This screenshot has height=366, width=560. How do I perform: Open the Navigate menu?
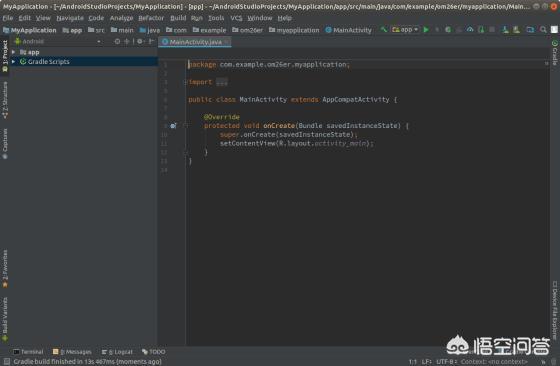tap(70, 18)
